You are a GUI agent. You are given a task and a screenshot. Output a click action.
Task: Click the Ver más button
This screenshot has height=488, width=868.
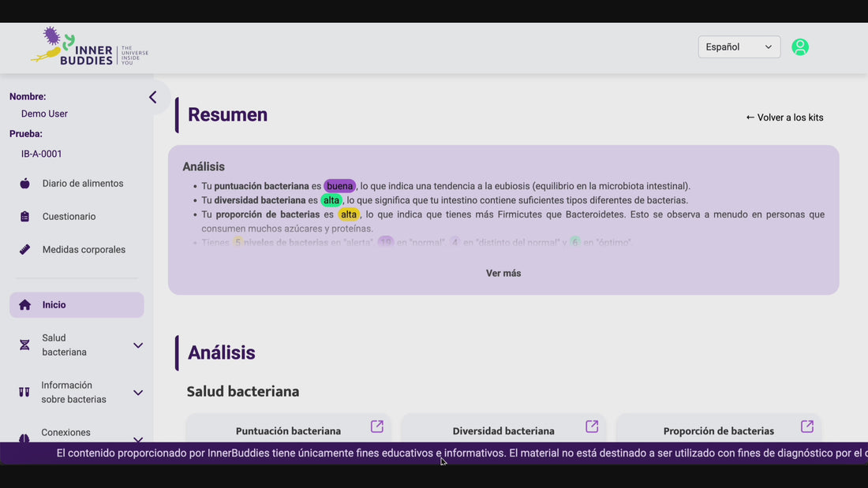(503, 274)
